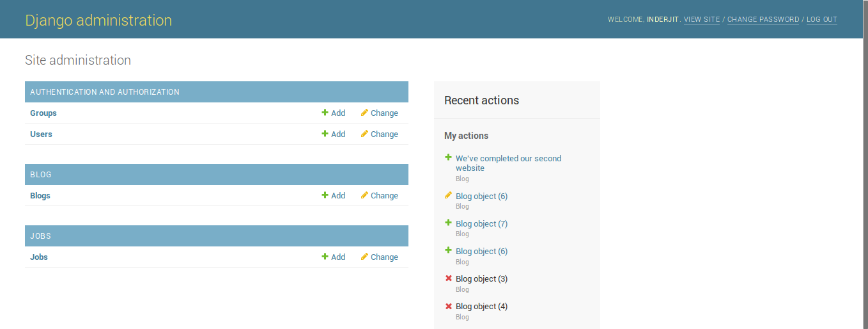The height and width of the screenshot is (329, 868).
Task: Click View Site in the header
Action: click(x=702, y=20)
